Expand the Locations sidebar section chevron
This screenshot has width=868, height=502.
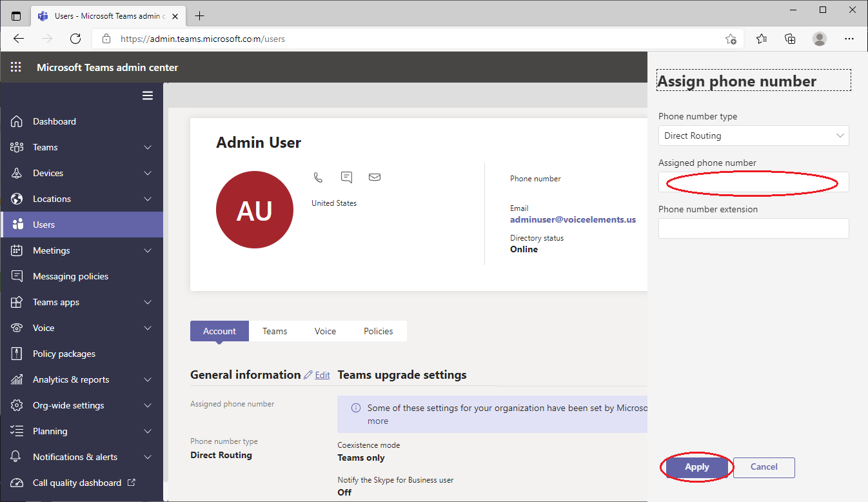[148, 199]
